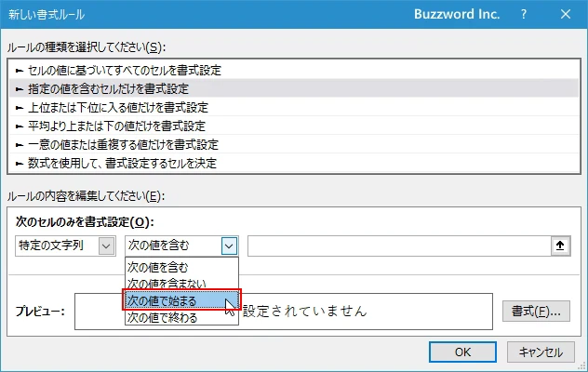Select rule type 平均より上または下の値だけを書式設定
Image resolution: width=588 pixels, height=372 pixels.
294,126
